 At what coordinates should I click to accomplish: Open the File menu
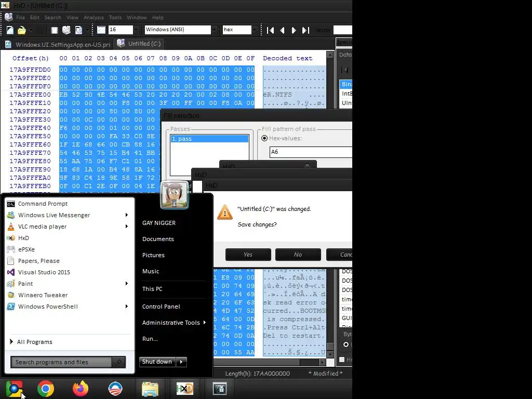20,17
